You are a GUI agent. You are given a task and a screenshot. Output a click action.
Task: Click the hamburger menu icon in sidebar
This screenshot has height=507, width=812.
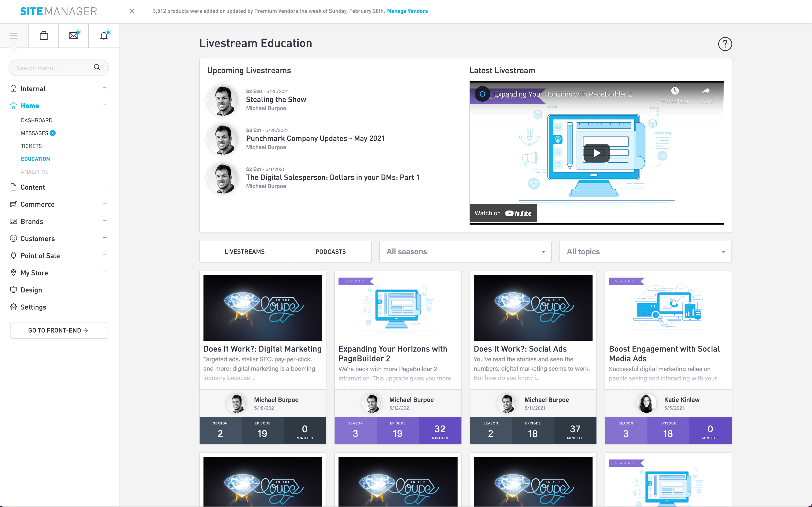[14, 36]
